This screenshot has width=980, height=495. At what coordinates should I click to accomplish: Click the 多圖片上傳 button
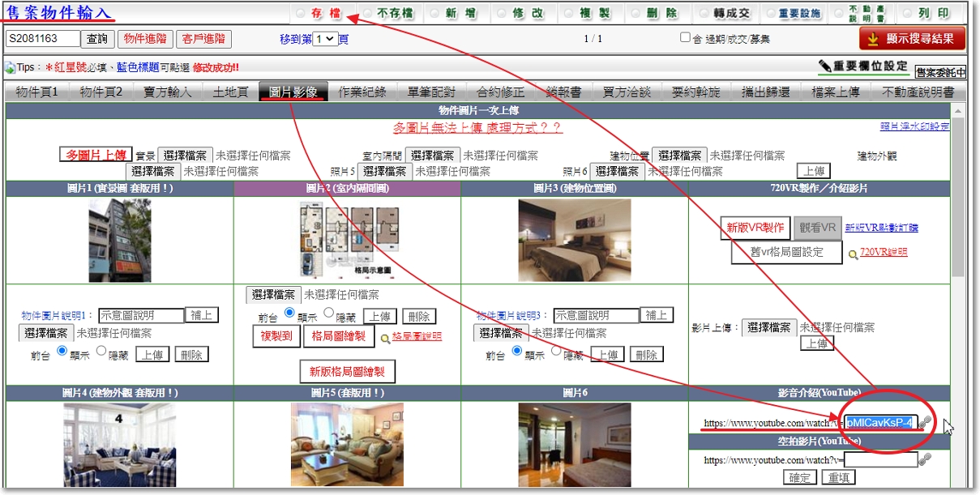tap(95, 155)
